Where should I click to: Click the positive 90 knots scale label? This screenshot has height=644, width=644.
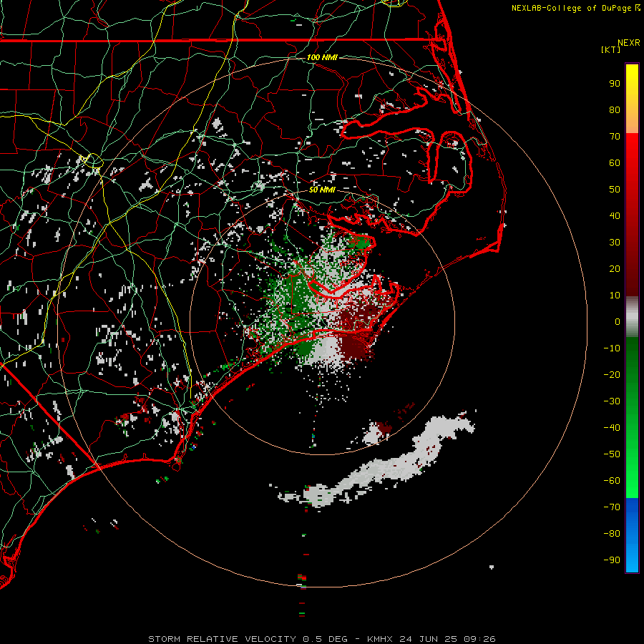click(615, 84)
